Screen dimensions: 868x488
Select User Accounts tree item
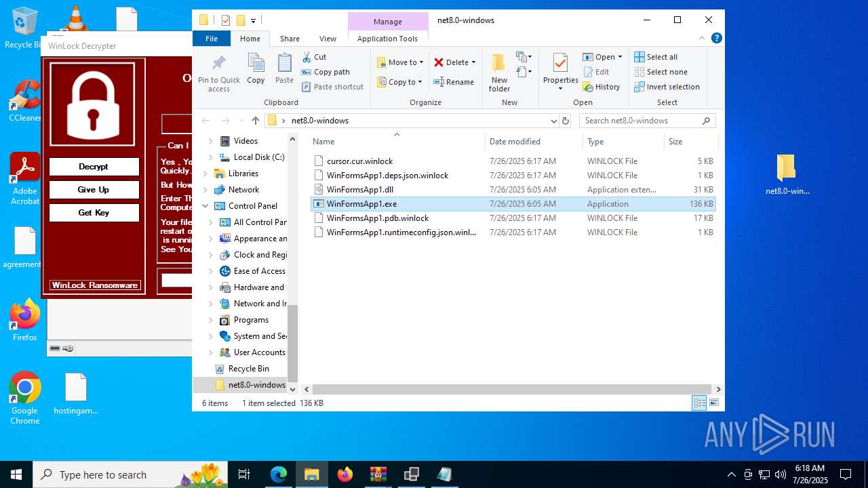(x=259, y=352)
